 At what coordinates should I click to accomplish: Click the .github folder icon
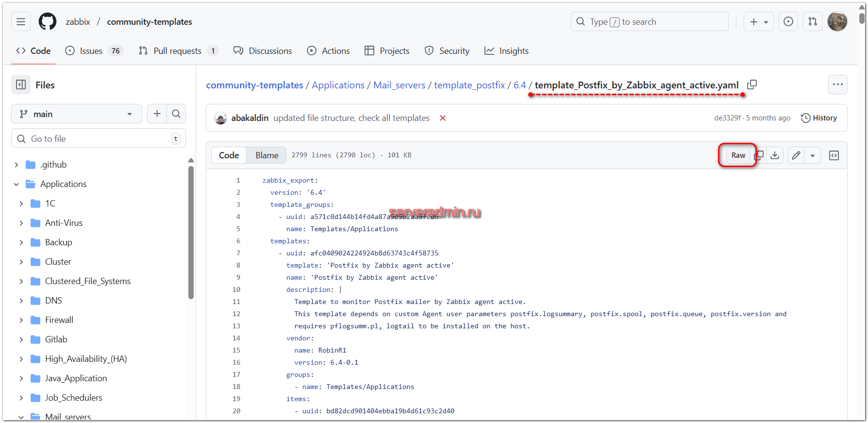click(x=31, y=165)
